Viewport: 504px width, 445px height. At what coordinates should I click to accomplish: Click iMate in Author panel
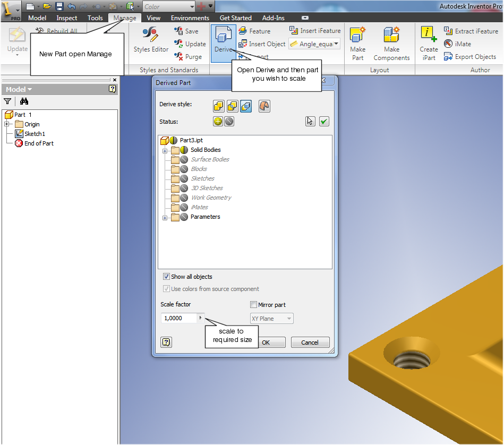click(457, 44)
